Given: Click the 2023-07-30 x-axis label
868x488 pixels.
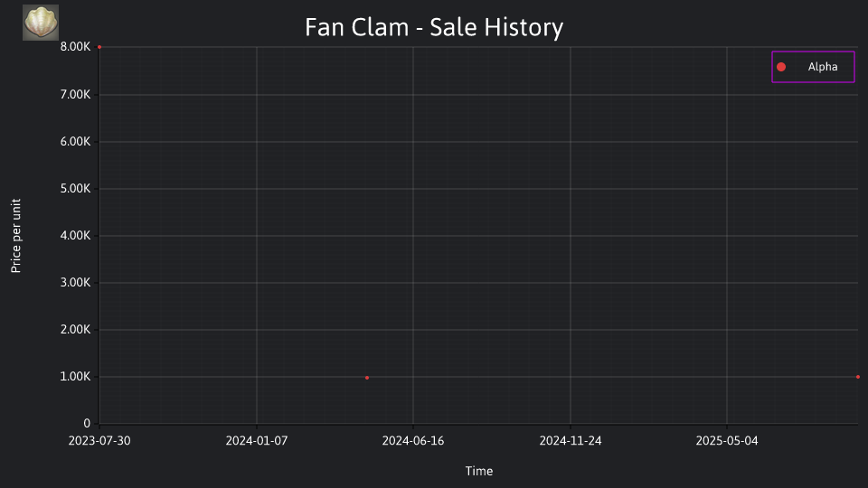Looking at the screenshot, I should tap(99, 441).
